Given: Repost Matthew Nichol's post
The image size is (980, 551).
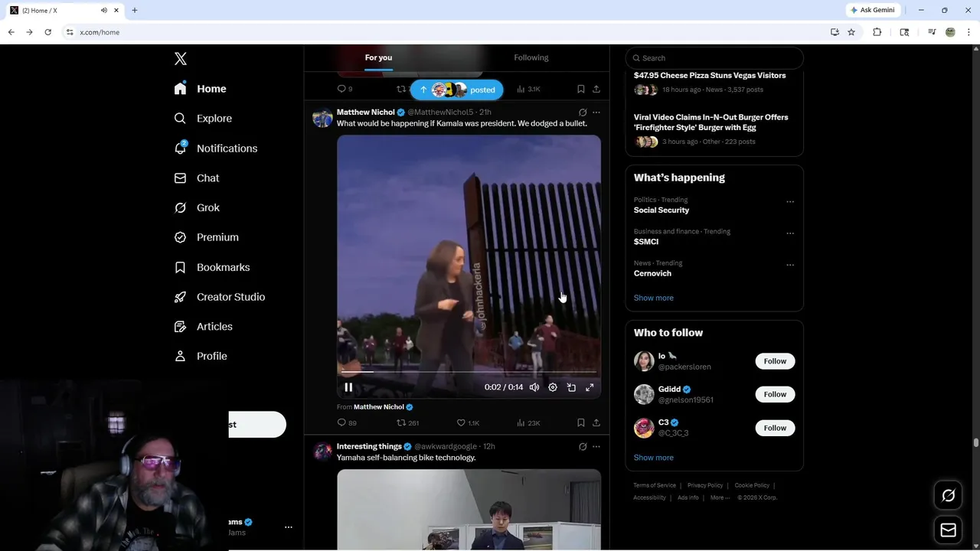Looking at the screenshot, I should [x=407, y=422].
